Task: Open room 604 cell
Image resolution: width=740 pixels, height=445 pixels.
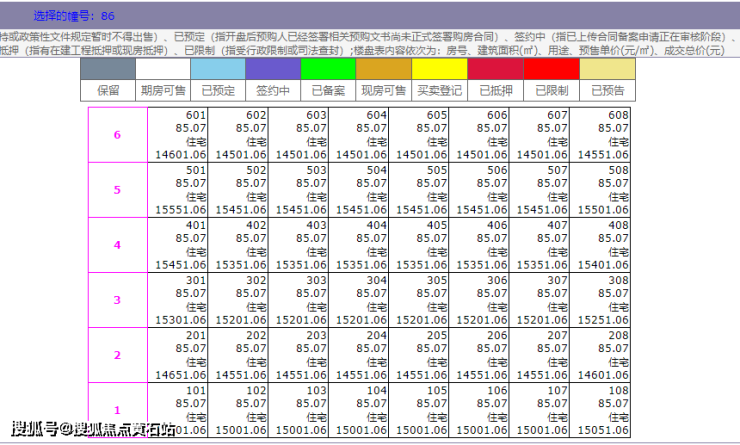Action: tap(359, 135)
